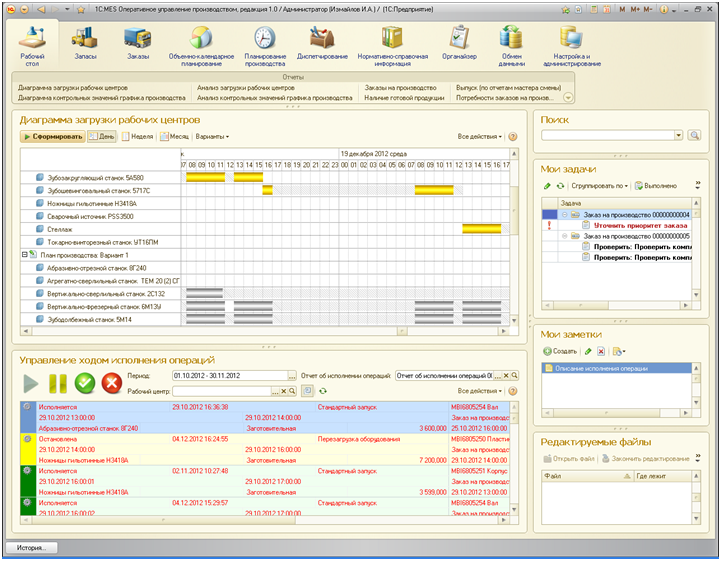Image resolution: width=721 pixels, height=561 pixels.
Task: Select period picker ellipsis button
Action: 292,376
